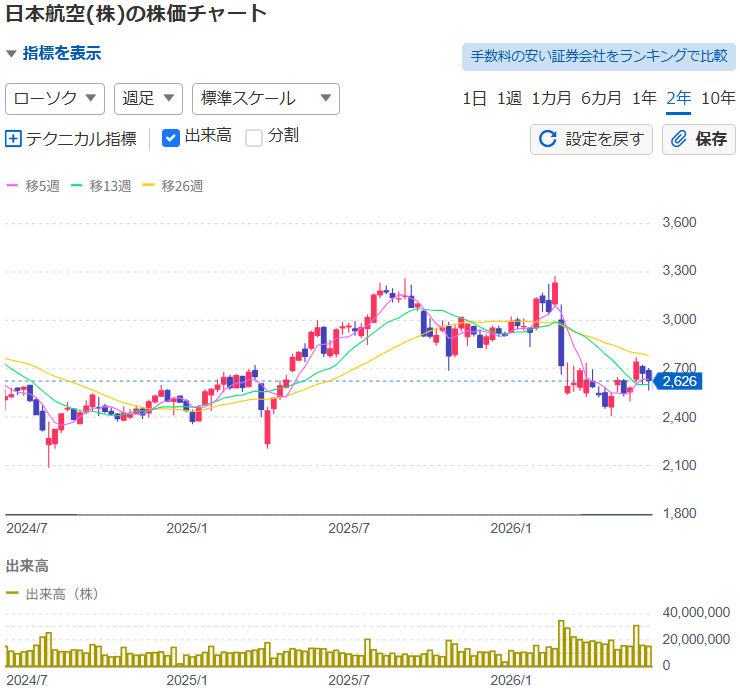Select the 1カ月 period tab
Screen dimensions: 740x688
click(x=551, y=98)
